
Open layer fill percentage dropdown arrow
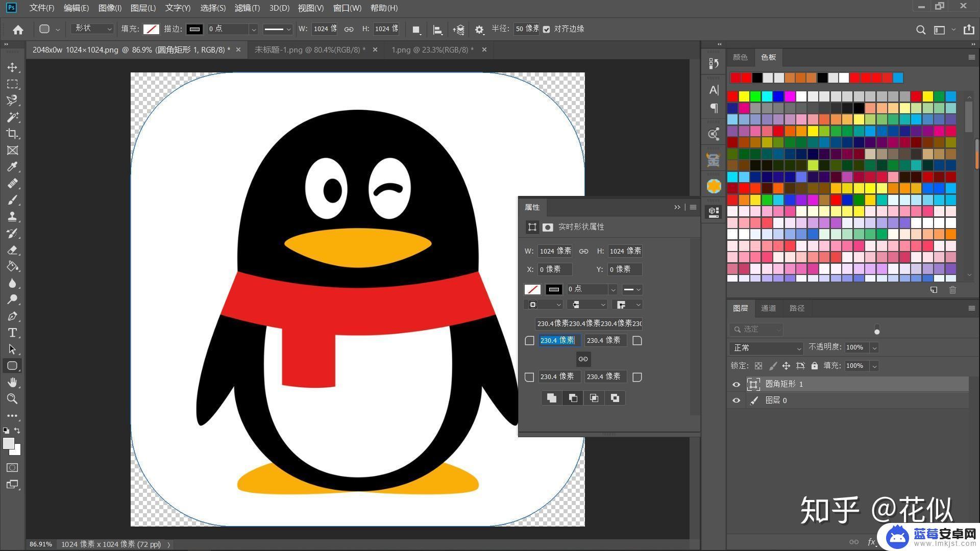tap(874, 366)
